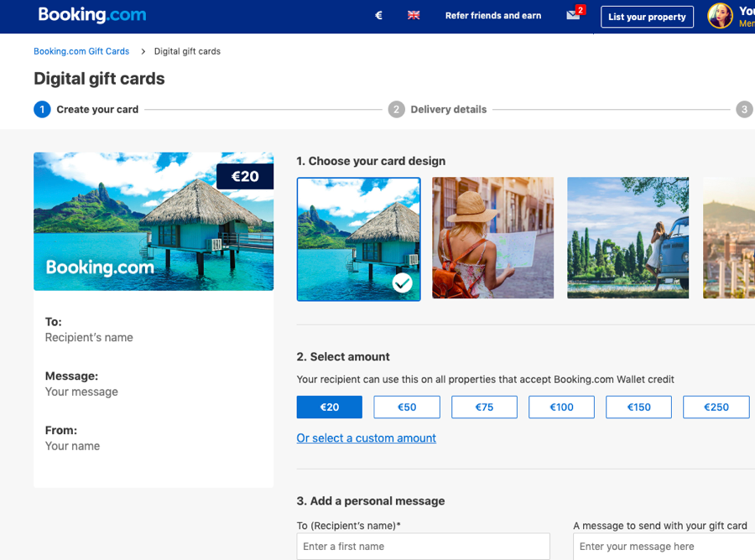Open Booking.com Gift Cards breadcrumb link
This screenshot has width=755, height=560.
tap(81, 51)
